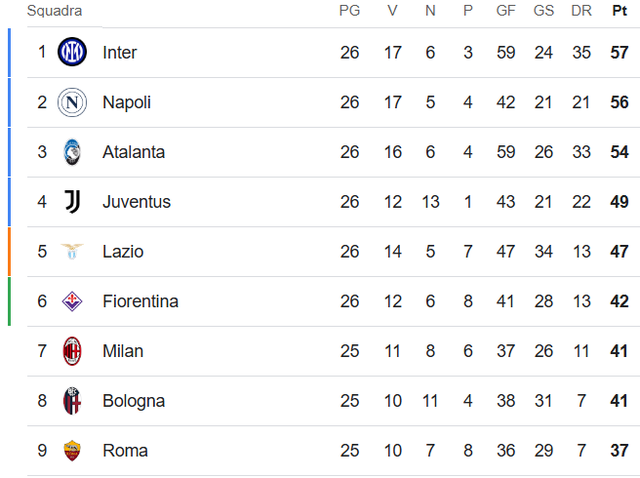Image resolution: width=640 pixels, height=478 pixels.
Task: Click the Inter club crest
Action: tap(72, 52)
